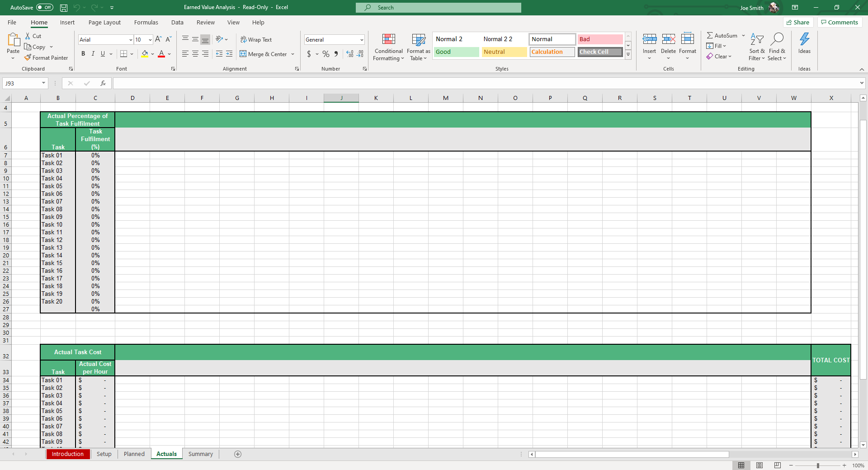
Task: Switch to the Introduction sheet tab
Action: [68, 454]
